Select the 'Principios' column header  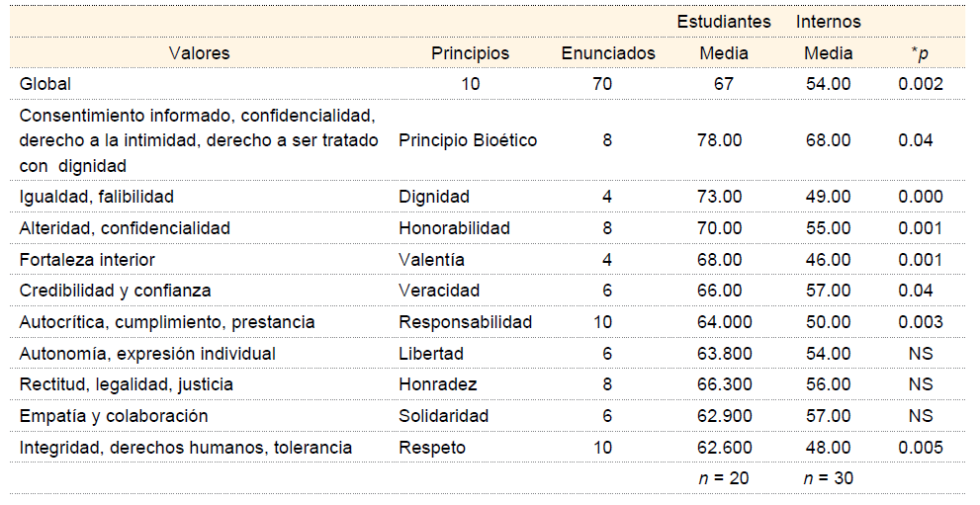click(470, 53)
